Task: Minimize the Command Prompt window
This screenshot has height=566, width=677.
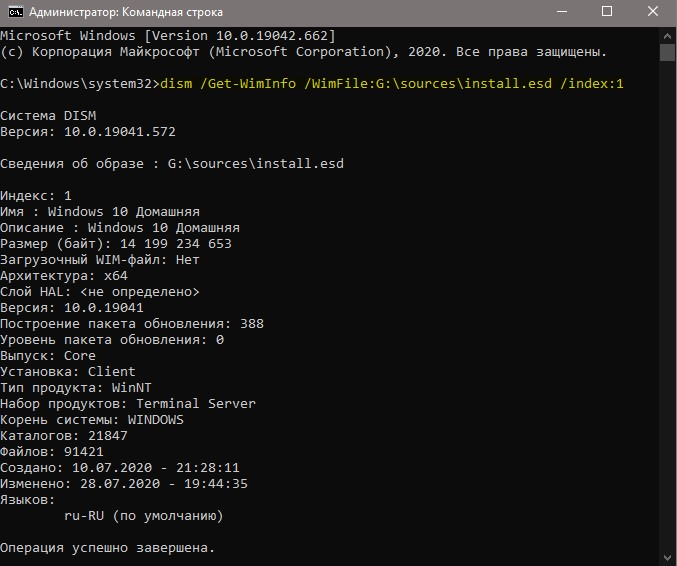Action: (562, 12)
